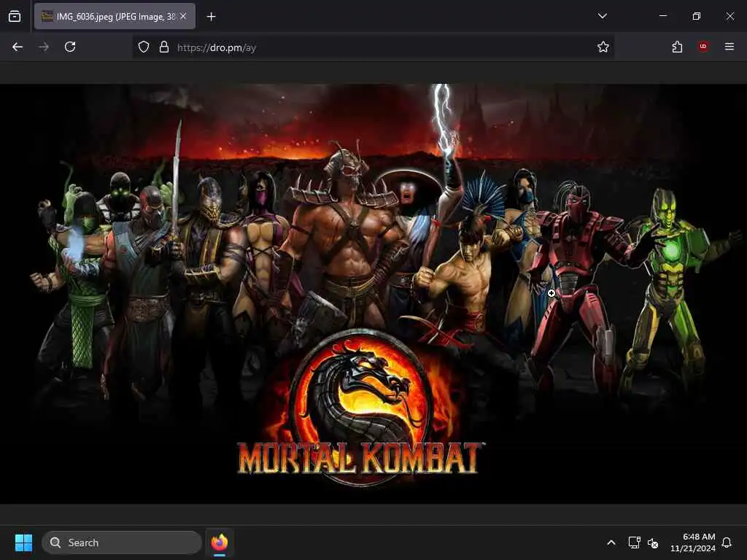Open Firefox application hamburger menu
This screenshot has height=560, width=747.
click(x=729, y=46)
